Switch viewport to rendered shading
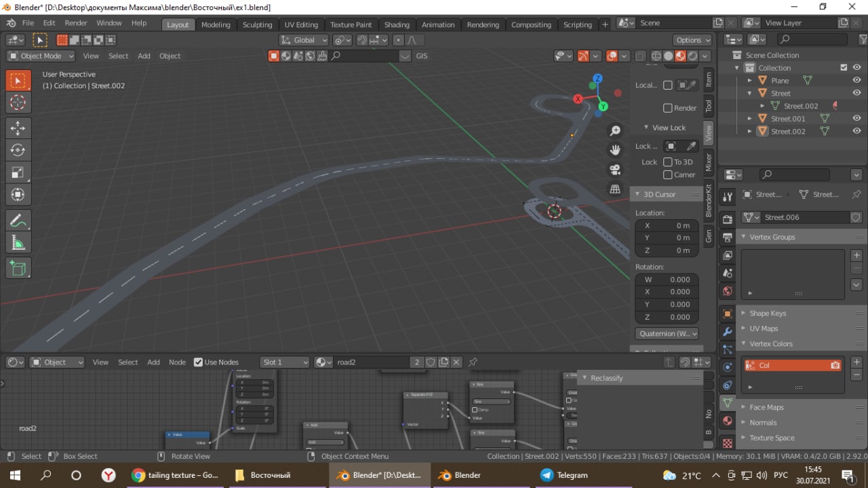This screenshot has height=488, width=868. click(692, 56)
